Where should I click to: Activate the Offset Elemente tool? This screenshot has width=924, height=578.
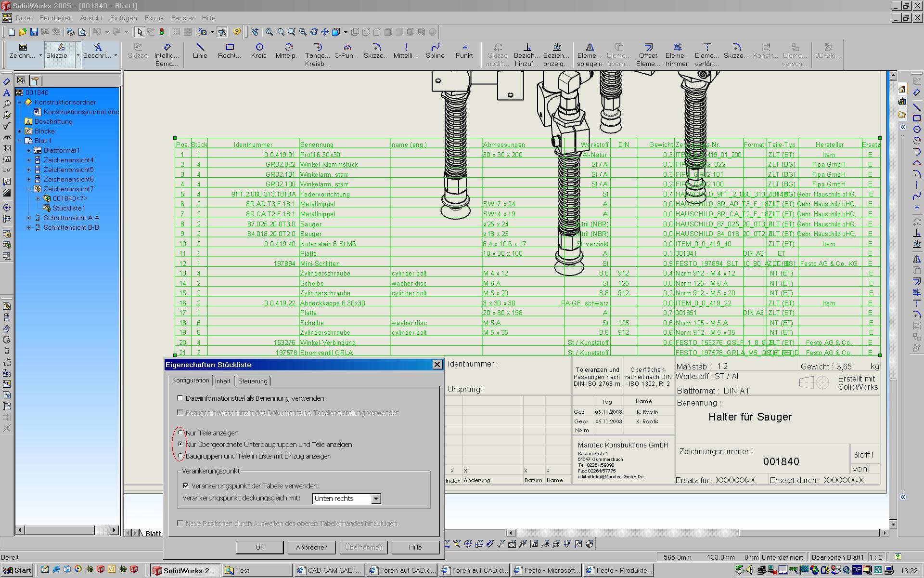pyautogui.click(x=648, y=54)
